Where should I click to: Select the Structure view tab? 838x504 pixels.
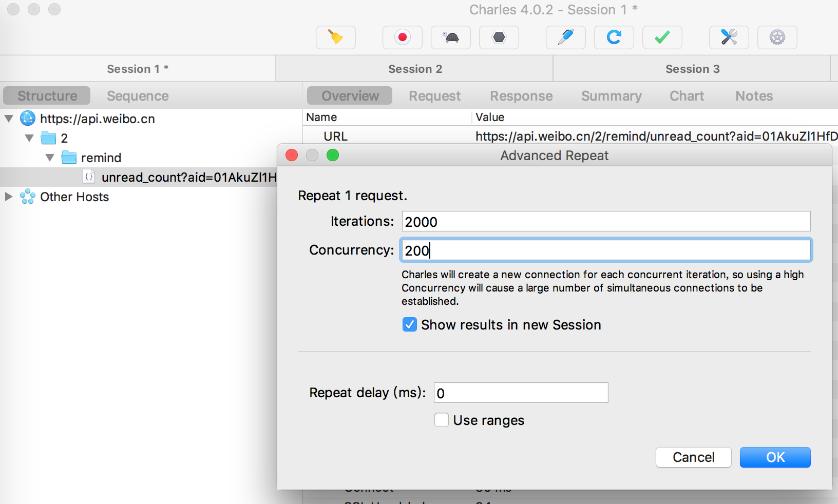[47, 96]
